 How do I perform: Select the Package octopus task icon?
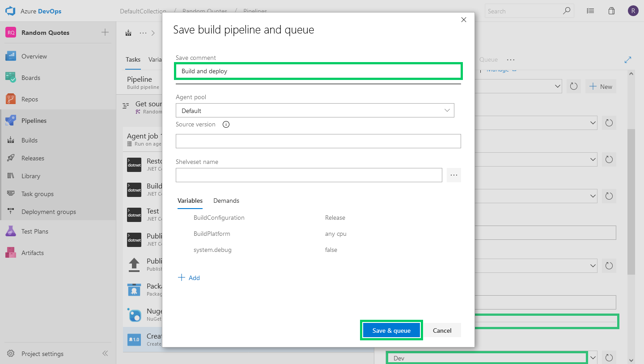point(134,290)
